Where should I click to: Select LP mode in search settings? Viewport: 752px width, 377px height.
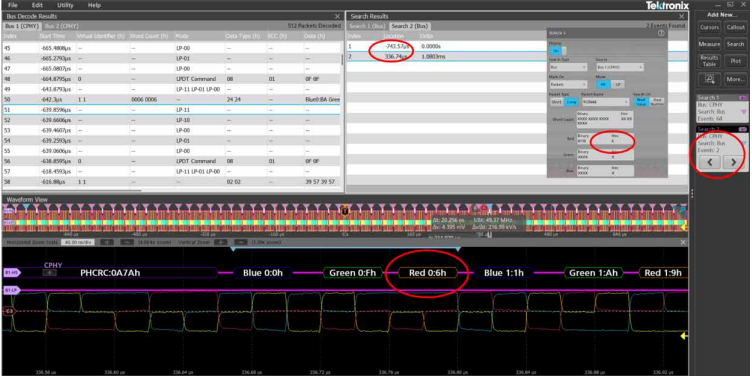coord(618,84)
